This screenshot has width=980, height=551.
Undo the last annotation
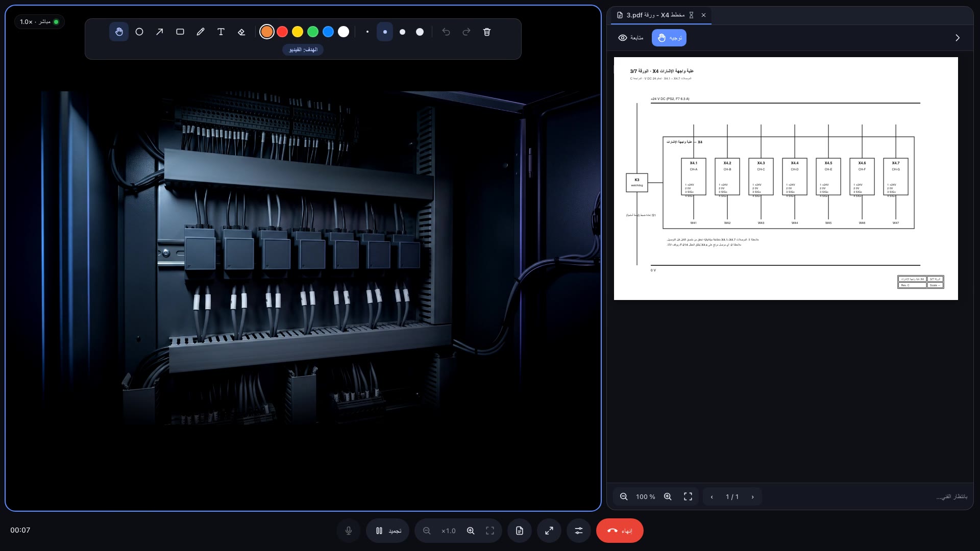(446, 32)
